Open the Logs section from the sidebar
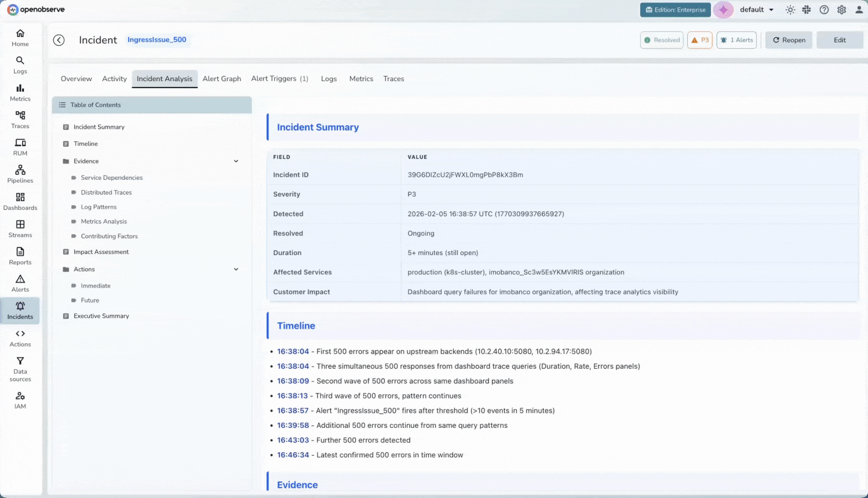Screen dimensions: 868x498 tap(20, 65)
